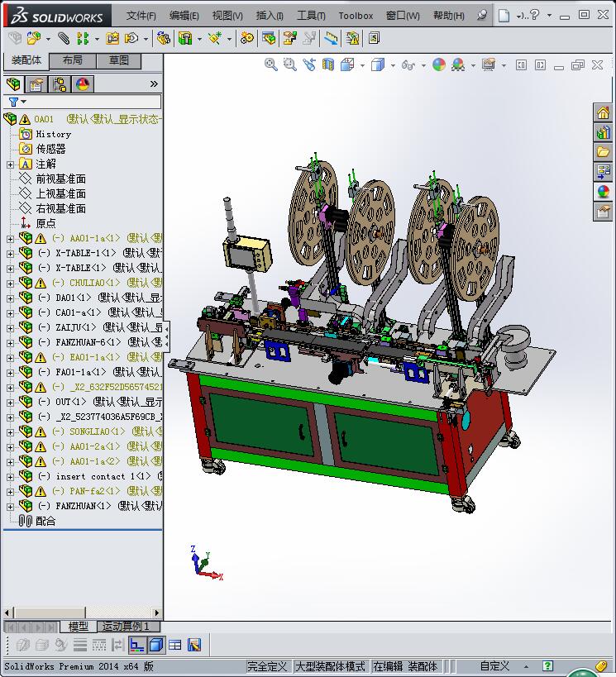The image size is (616, 677).
Task: Switch to the ConfigurationManager tab
Action: point(60,83)
